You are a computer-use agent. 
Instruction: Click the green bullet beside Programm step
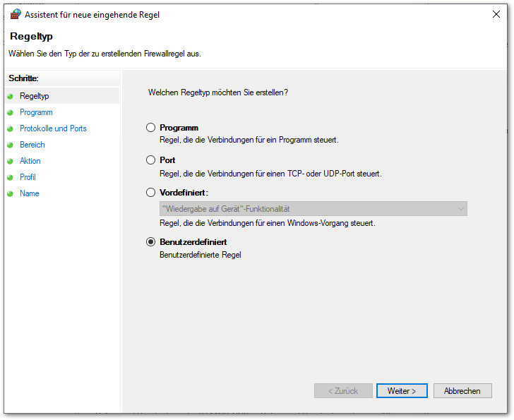[10, 112]
